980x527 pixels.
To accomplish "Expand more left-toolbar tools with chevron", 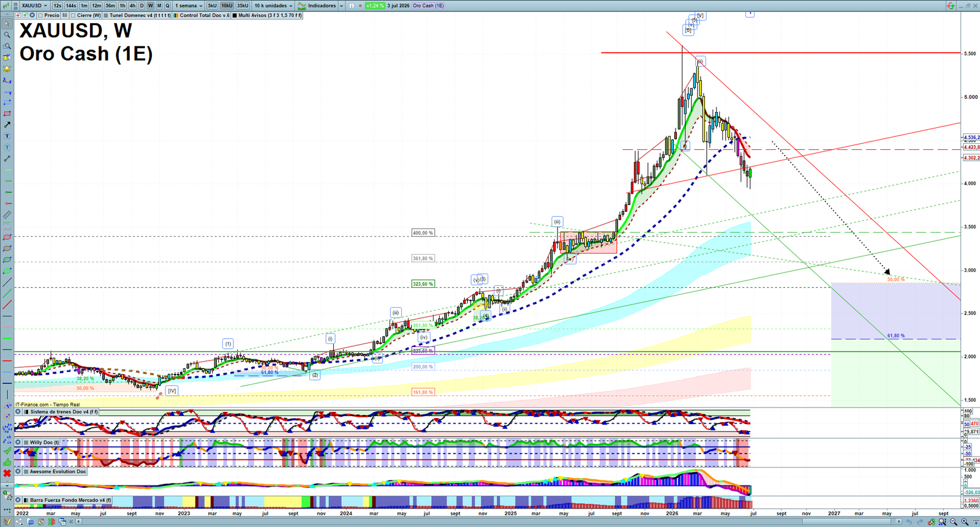I will 7,485.
